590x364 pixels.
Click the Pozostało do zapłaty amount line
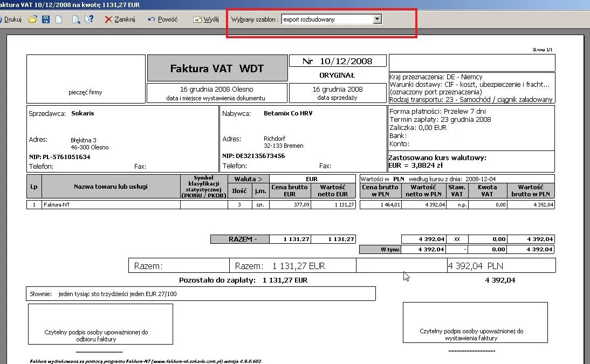(x=244, y=280)
